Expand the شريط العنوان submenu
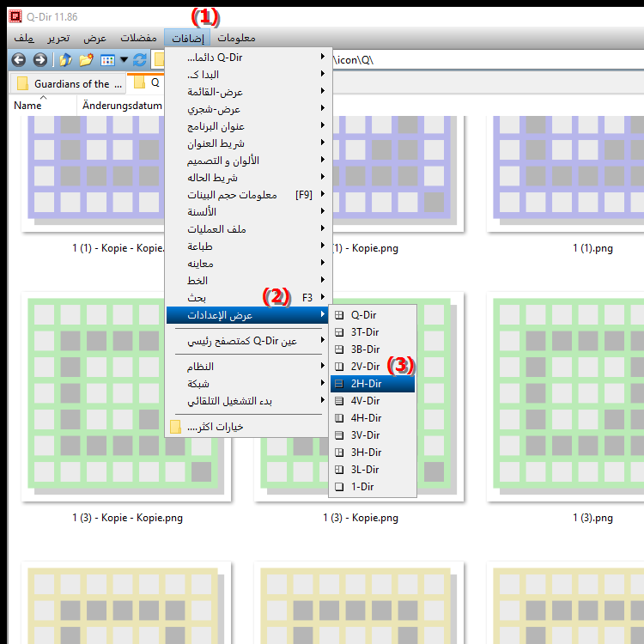 [x=247, y=143]
